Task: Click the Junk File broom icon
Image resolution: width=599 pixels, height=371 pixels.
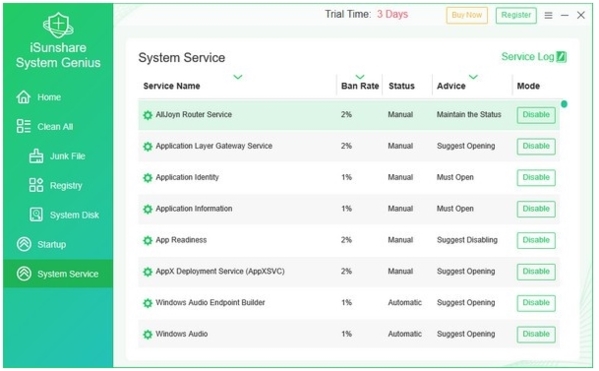Action: click(36, 156)
